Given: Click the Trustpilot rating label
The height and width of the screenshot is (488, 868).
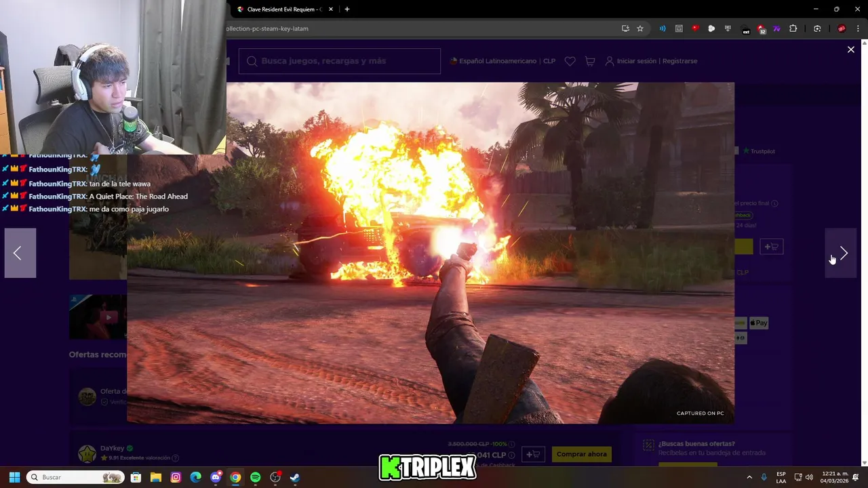Looking at the screenshot, I should click(759, 151).
